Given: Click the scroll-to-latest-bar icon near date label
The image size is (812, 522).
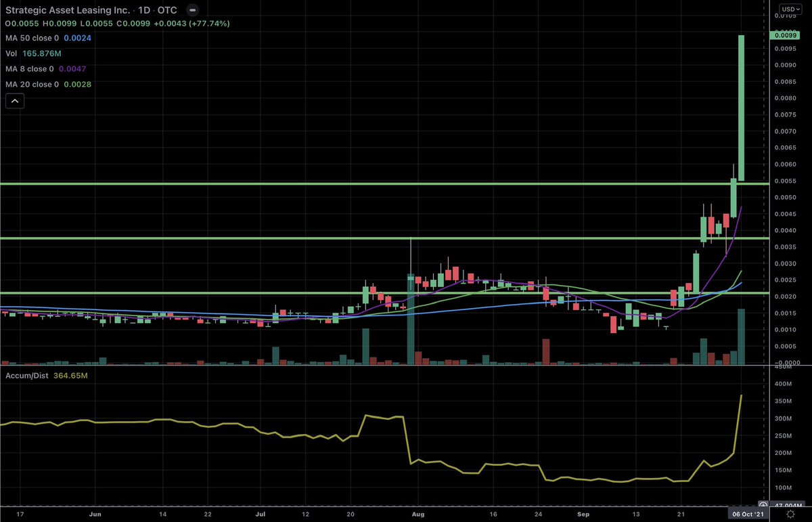Looking at the screenshot, I should click(762, 504).
